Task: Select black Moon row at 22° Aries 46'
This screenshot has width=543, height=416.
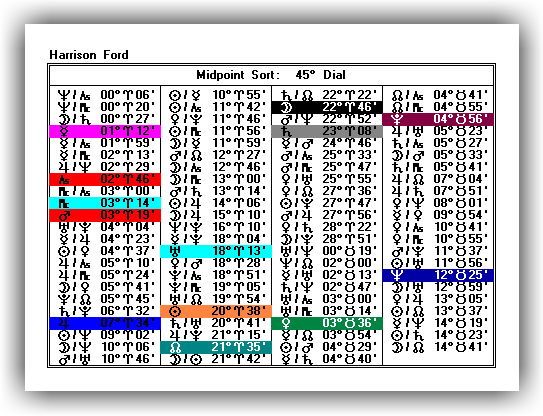Action: click(327, 107)
